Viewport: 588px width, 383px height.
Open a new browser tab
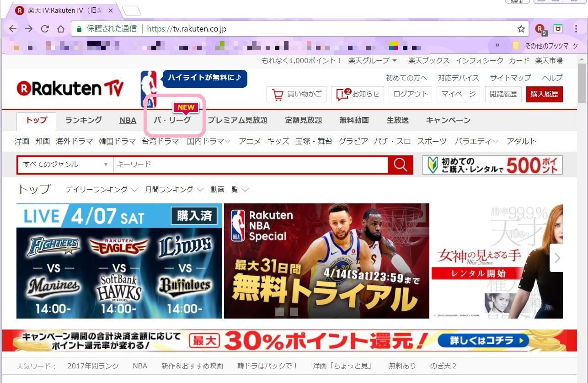132,11
